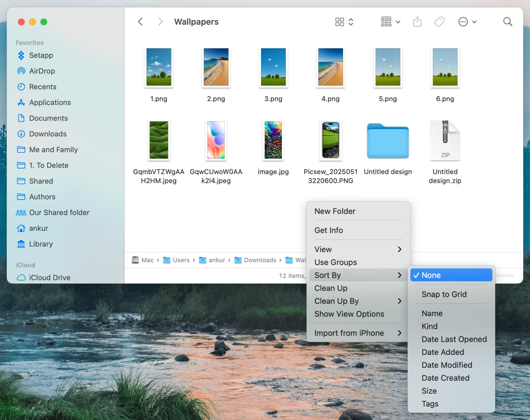Open the Group By toolbar dropdown
This screenshot has width=530, height=420.
[x=390, y=22]
